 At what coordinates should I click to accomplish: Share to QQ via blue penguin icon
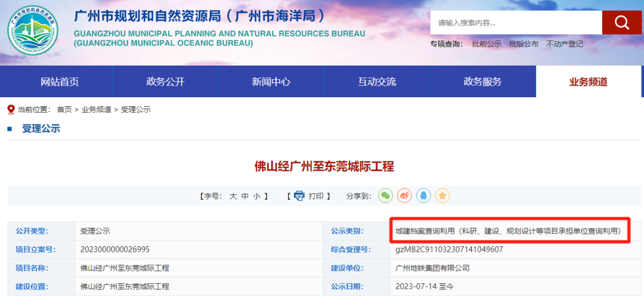point(423,196)
